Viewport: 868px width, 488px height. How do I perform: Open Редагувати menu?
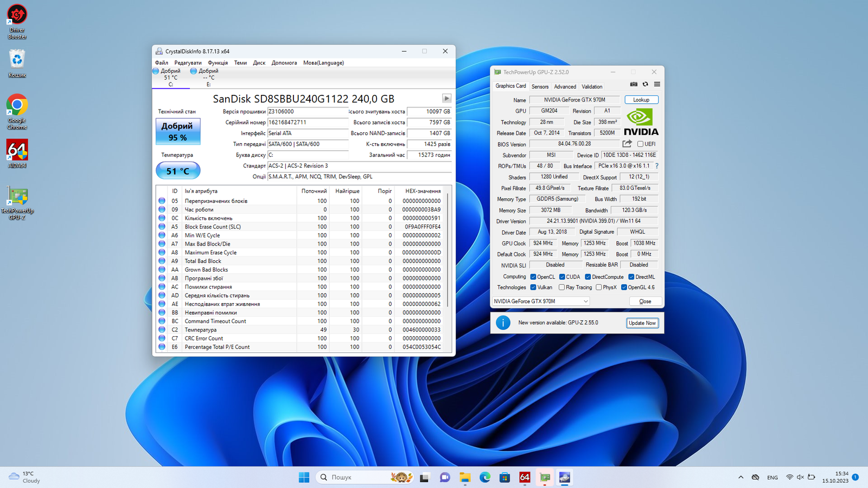point(188,63)
